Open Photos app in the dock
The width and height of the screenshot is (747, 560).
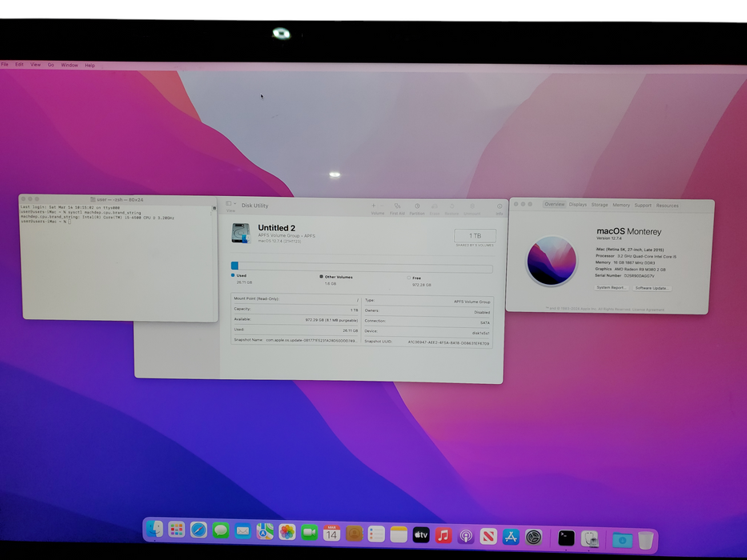click(287, 532)
